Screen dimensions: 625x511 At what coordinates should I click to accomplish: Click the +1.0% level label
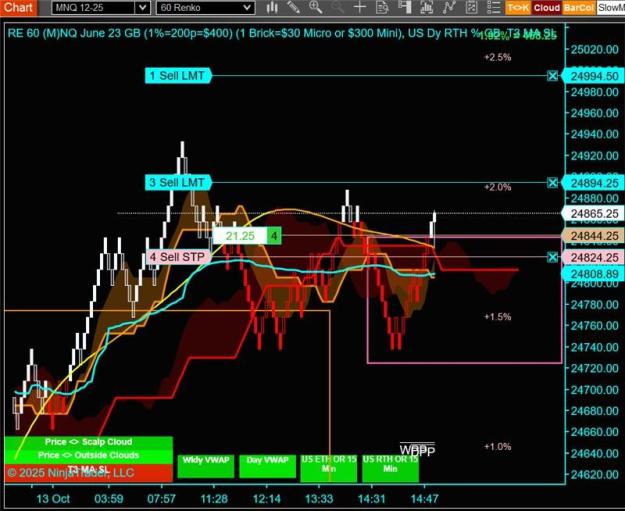click(497, 446)
